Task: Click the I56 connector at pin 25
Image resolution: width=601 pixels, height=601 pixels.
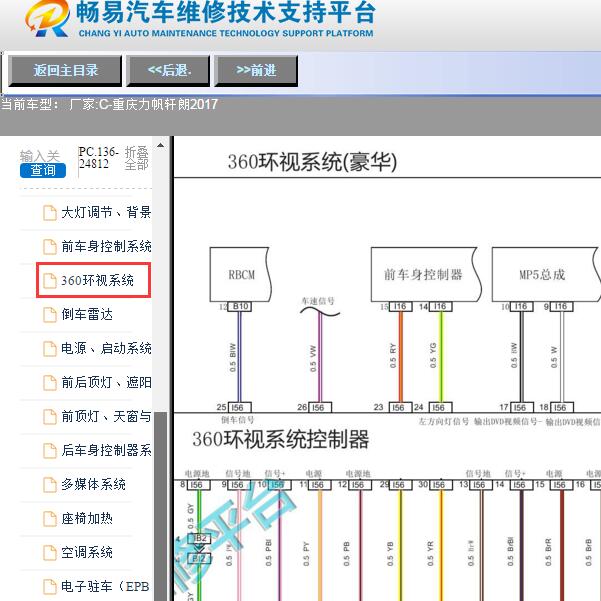Action: (240, 407)
